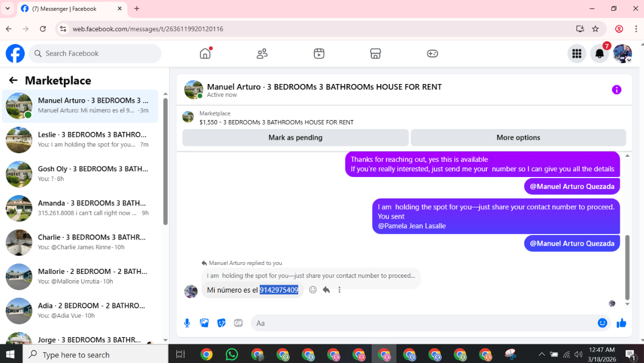Open the Charlie conversation
Viewport: 644px width, 363px height.
[x=80, y=242]
